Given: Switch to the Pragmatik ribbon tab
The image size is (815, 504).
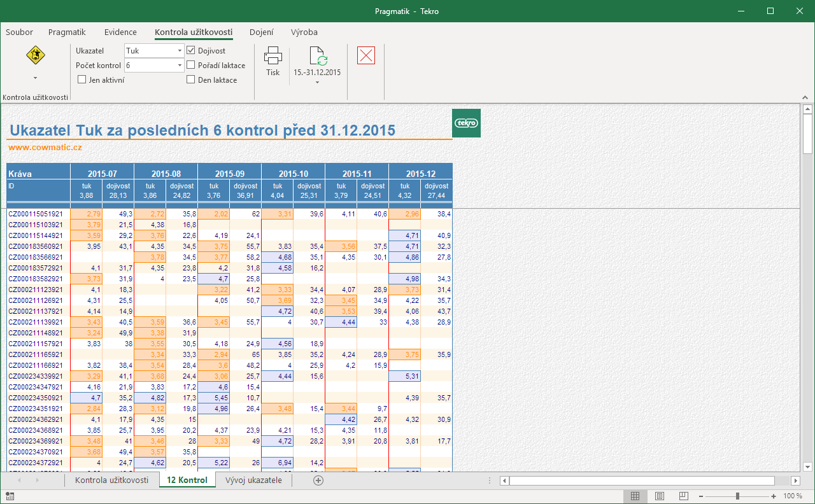Looking at the screenshot, I should point(67,32).
